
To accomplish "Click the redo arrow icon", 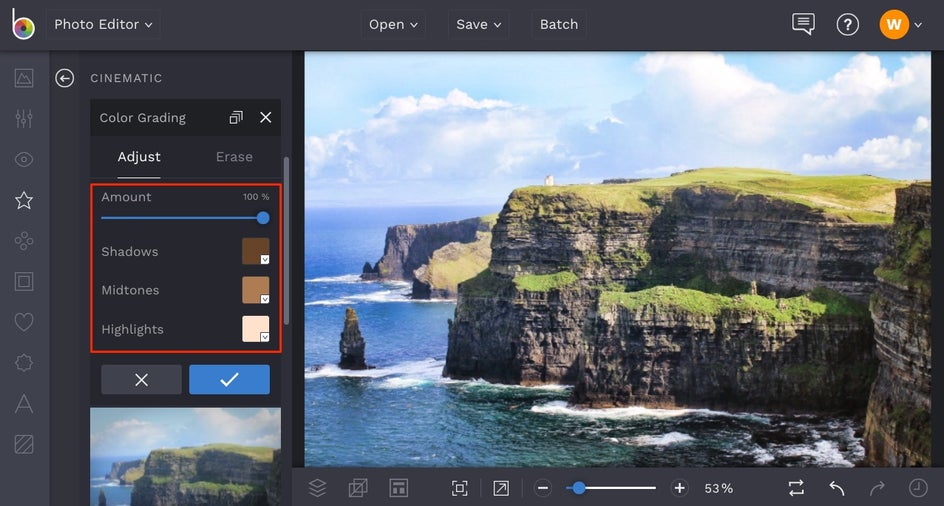I will pyautogui.click(x=877, y=488).
